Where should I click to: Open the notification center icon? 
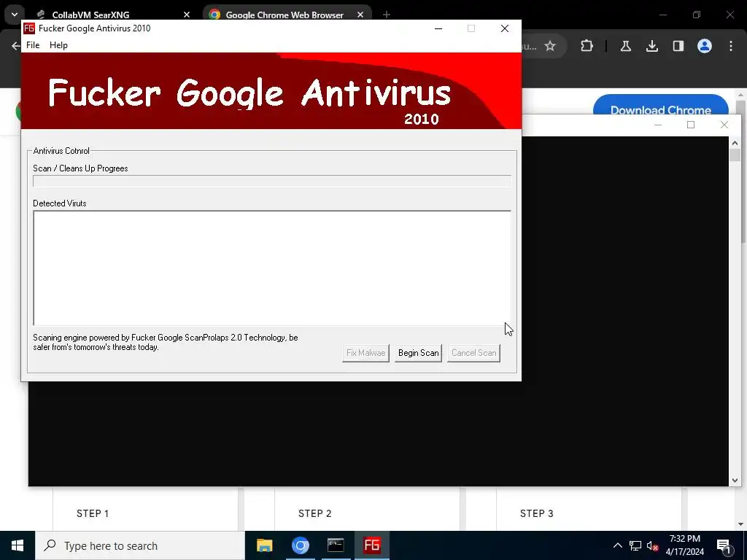point(724,545)
